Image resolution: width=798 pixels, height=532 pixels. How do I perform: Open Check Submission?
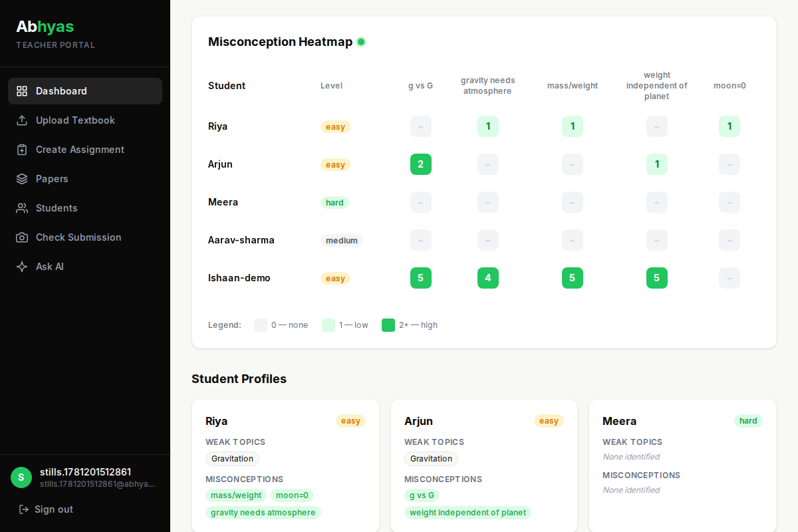tap(85, 237)
